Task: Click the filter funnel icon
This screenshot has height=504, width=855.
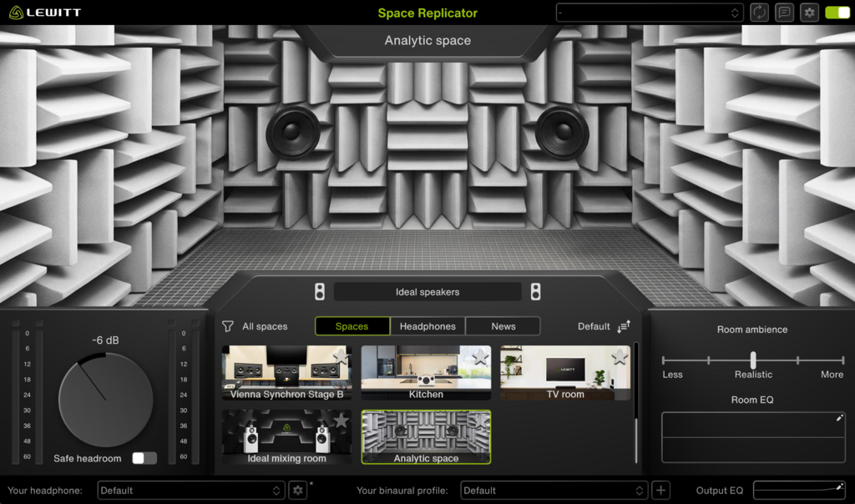Action: [228, 326]
